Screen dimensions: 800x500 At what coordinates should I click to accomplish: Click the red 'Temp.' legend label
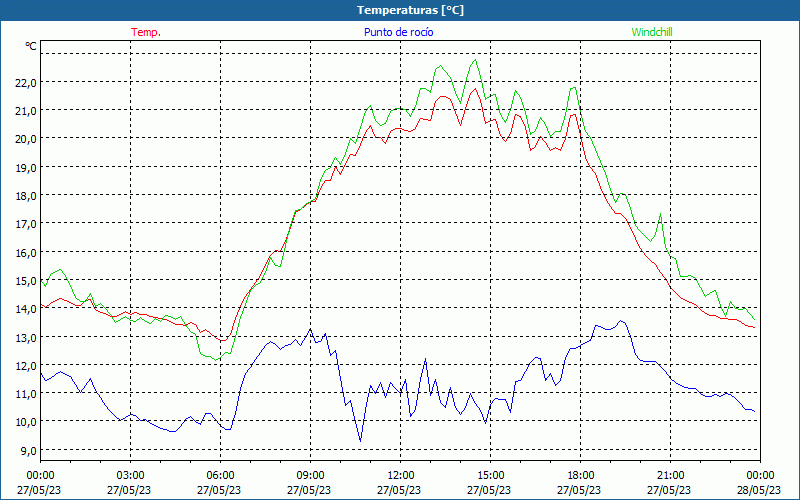[146, 32]
